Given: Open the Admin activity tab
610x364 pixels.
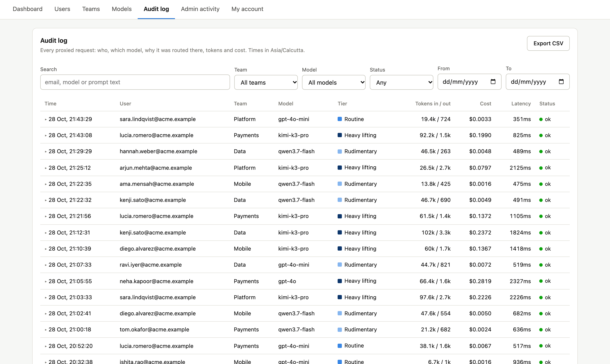Looking at the screenshot, I should pos(200,9).
